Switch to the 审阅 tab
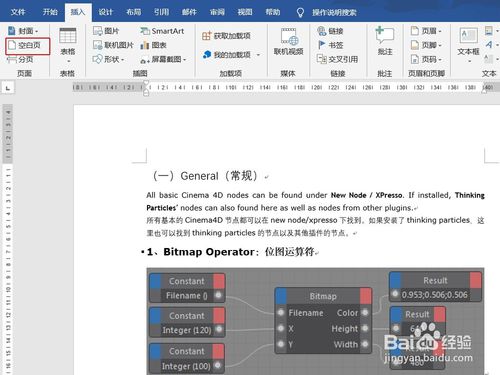The width and height of the screenshot is (500, 375). pos(217,12)
